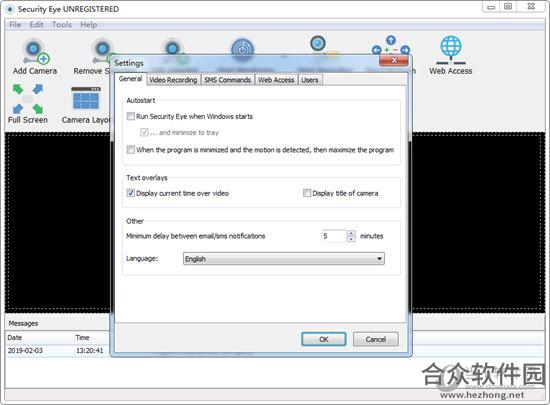Open the Camera Layout tool

(x=86, y=104)
